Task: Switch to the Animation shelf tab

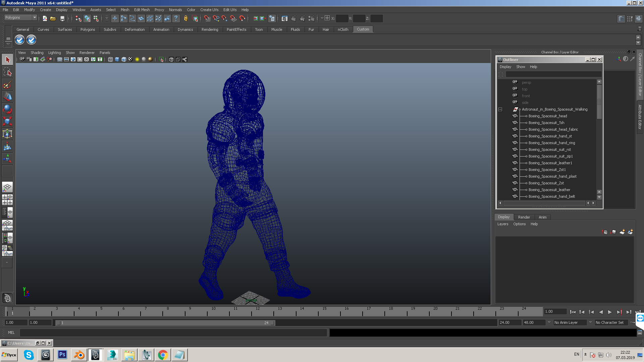Action: click(x=161, y=29)
